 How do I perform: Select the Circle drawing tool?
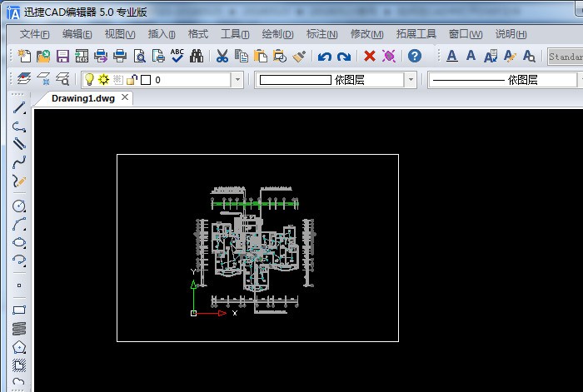19,206
